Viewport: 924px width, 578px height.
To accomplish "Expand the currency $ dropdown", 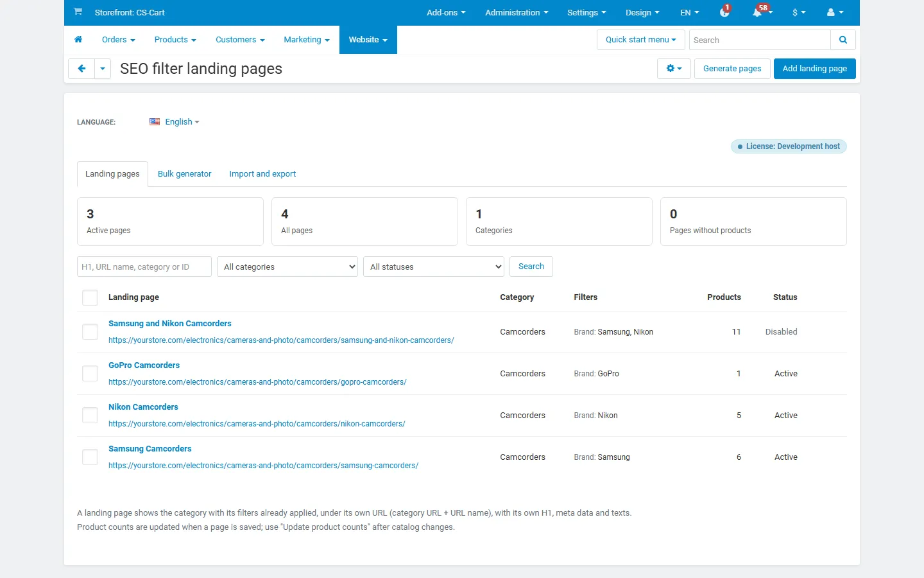I will 799,12.
